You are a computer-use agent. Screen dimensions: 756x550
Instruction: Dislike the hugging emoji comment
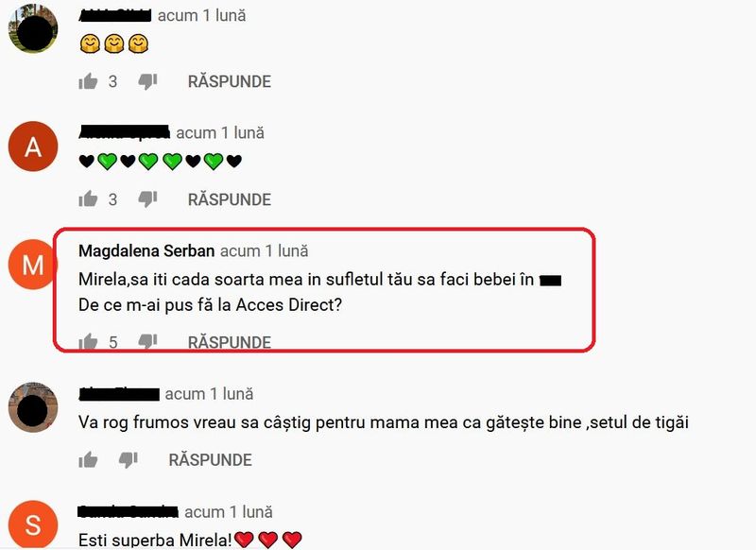[x=147, y=81]
